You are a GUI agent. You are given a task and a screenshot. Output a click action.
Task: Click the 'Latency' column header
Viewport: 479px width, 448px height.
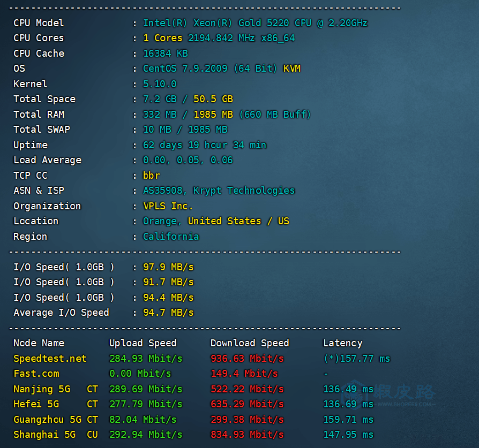click(343, 343)
